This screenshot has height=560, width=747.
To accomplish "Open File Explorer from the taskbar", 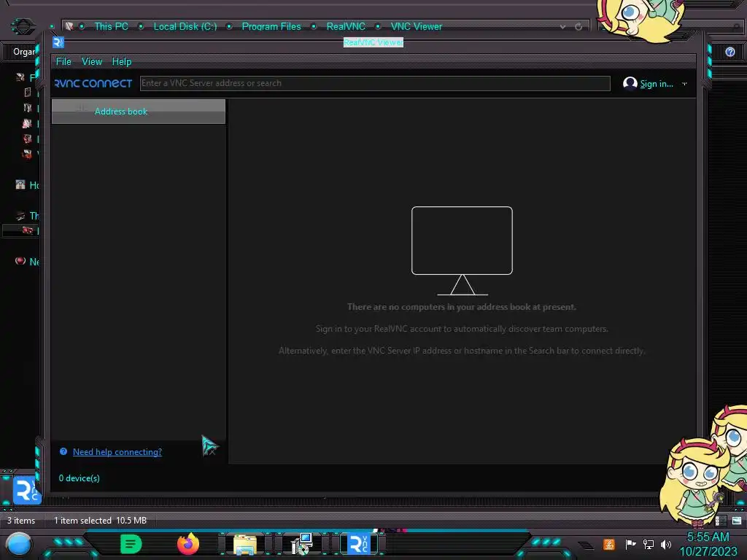I will pos(245,544).
